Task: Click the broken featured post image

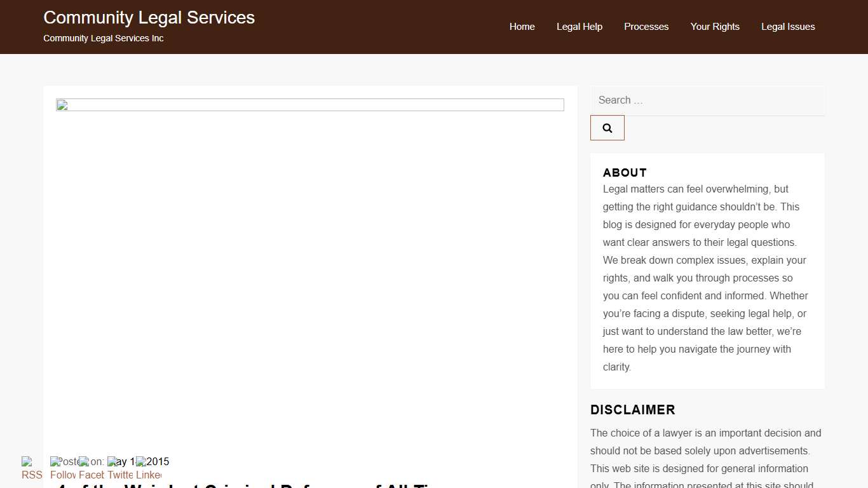Action: (309, 105)
